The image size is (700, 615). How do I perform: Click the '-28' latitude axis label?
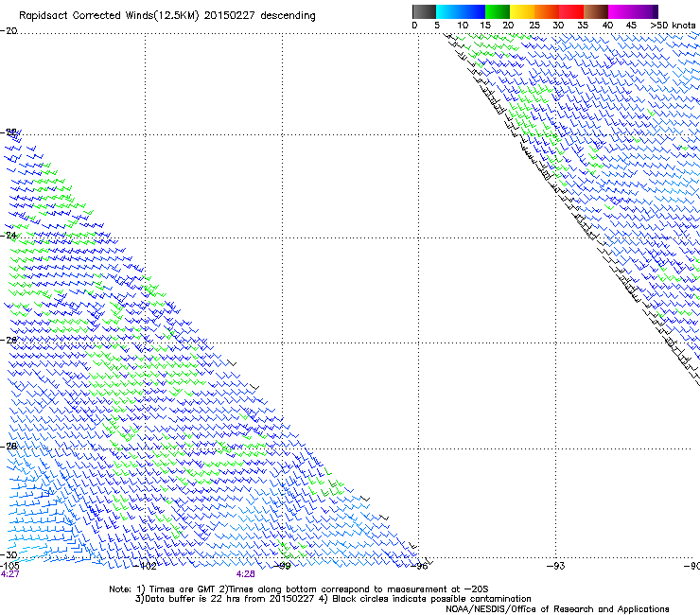click(x=9, y=446)
